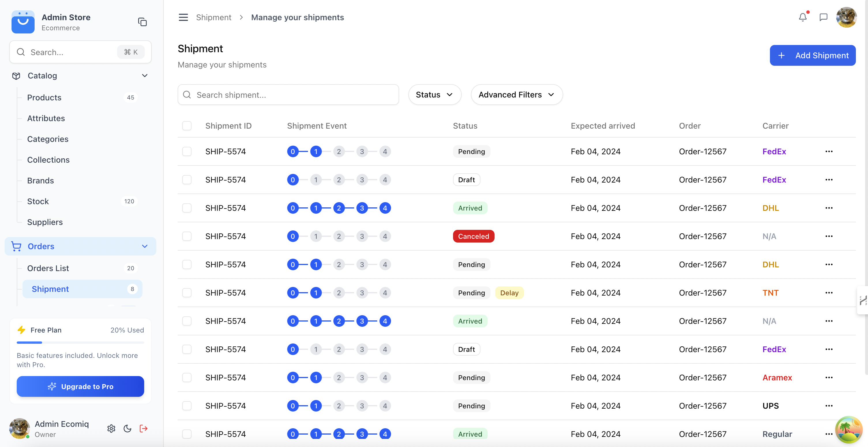868x447 pixels.
Task: Open the Status filter dropdown
Action: pyautogui.click(x=434, y=95)
